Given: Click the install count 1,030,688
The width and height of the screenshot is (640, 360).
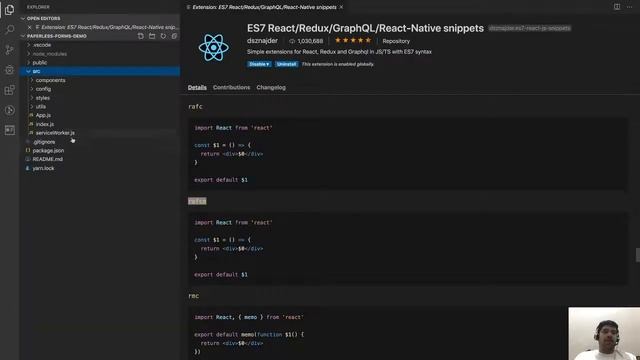Looking at the screenshot, I should pyautogui.click(x=306, y=41).
